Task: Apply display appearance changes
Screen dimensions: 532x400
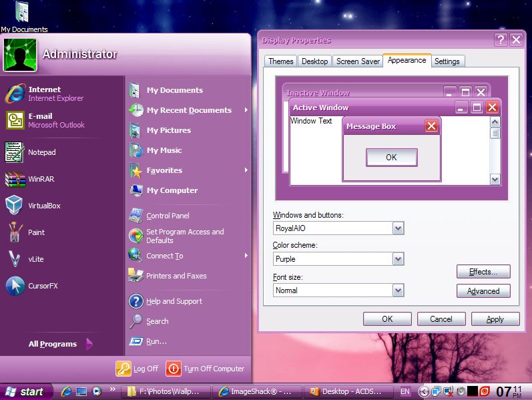Action: pyautogui.click(x=495, y=319)
